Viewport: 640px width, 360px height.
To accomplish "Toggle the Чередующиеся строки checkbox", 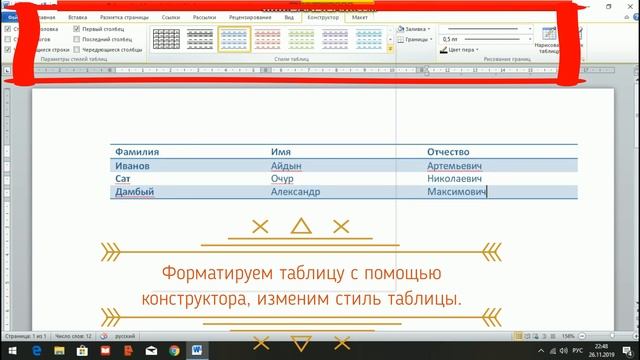I will (8, 49).
